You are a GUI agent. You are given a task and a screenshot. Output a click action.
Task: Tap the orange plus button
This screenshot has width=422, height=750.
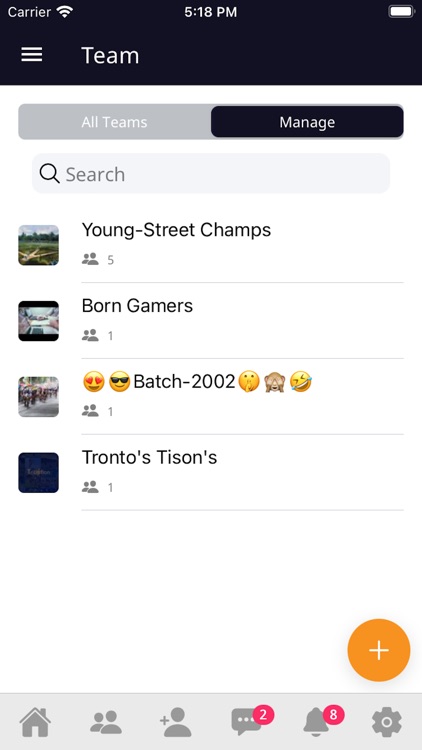pos(378,650)
